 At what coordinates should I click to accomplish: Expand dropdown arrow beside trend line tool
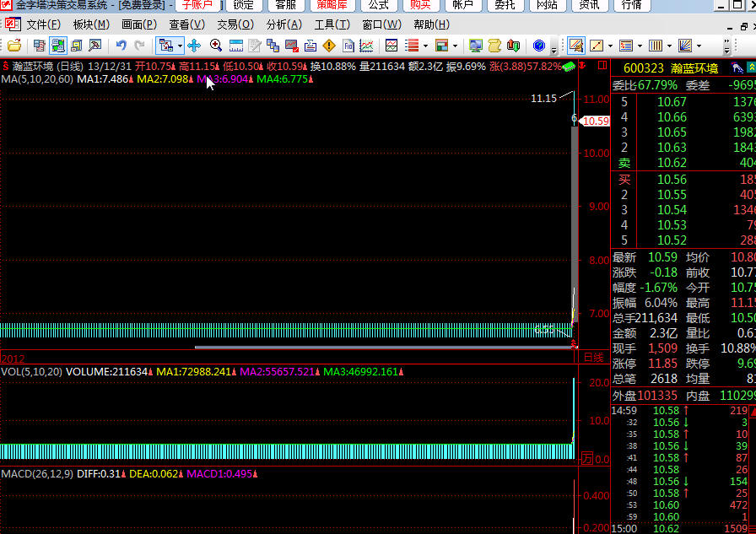pyautogui.click(x=610, y=45)
